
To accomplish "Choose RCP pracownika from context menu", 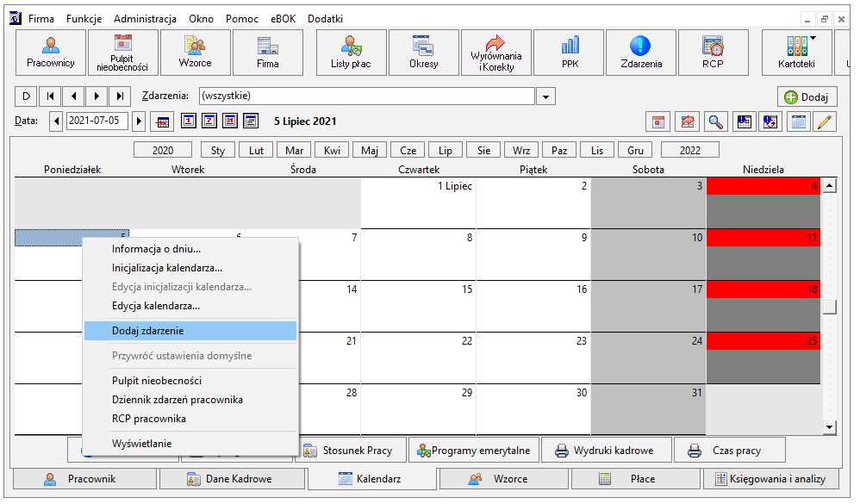I will (190, 419).
